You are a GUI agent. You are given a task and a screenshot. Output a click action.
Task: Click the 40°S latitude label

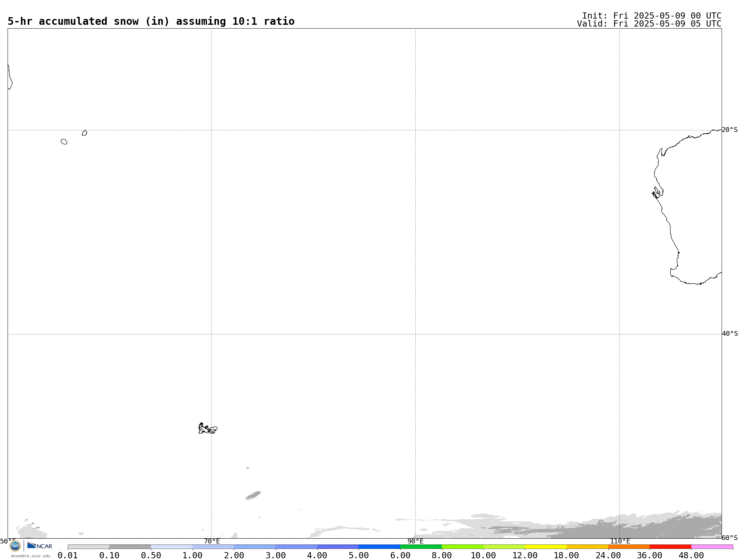730,334
